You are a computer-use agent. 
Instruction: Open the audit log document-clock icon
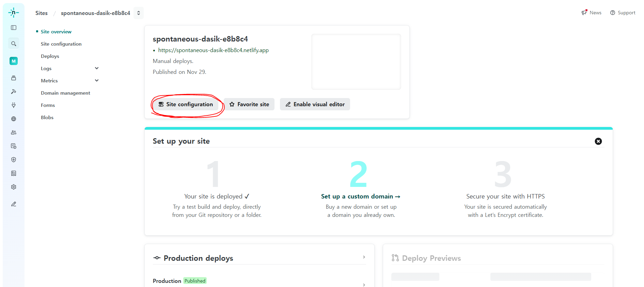(x=14, y=146)
